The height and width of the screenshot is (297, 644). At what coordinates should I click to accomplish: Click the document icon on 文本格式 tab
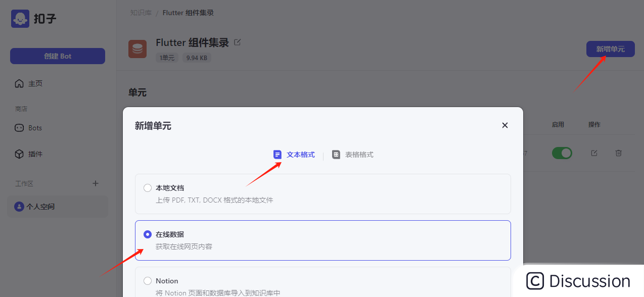(x=278, y=155)
